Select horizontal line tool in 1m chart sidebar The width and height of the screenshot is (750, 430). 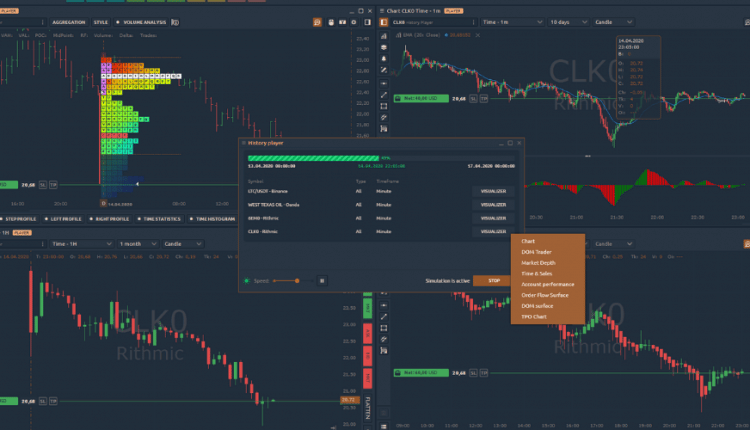click(384, 83)
